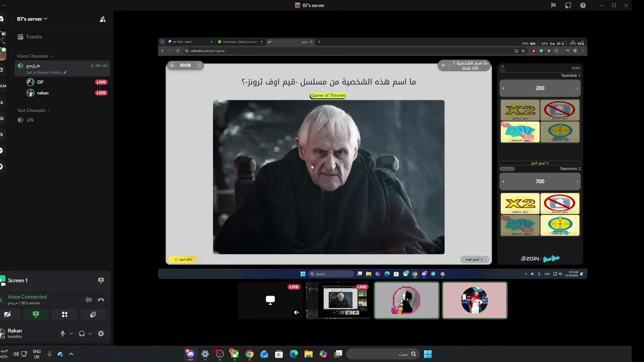Reload page in the shared browser
644x362 pixels.
tap(178, 51)
